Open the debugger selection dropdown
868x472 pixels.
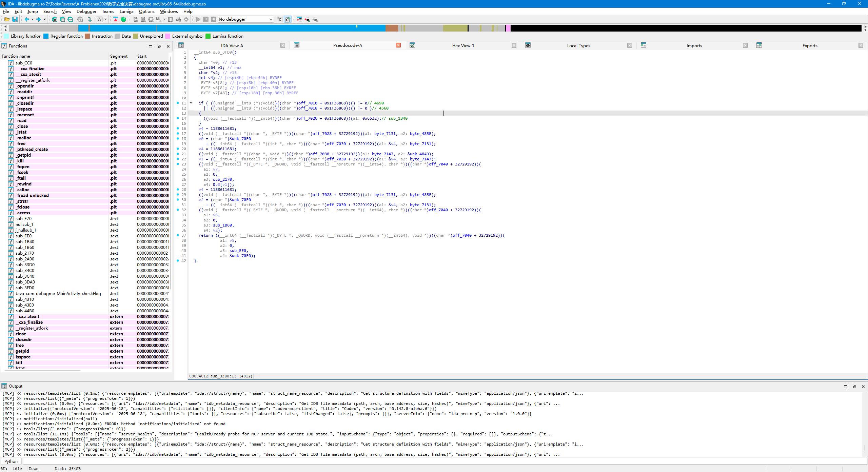pos(271,19)
